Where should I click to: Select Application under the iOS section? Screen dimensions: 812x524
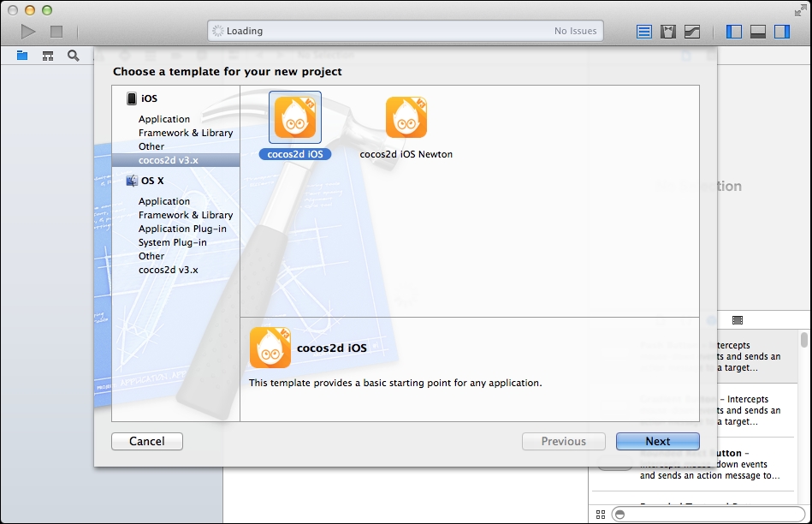(164, 119)
